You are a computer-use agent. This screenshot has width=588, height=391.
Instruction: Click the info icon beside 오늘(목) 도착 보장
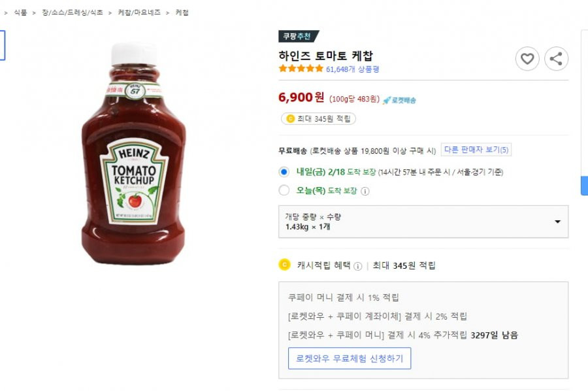365,191
